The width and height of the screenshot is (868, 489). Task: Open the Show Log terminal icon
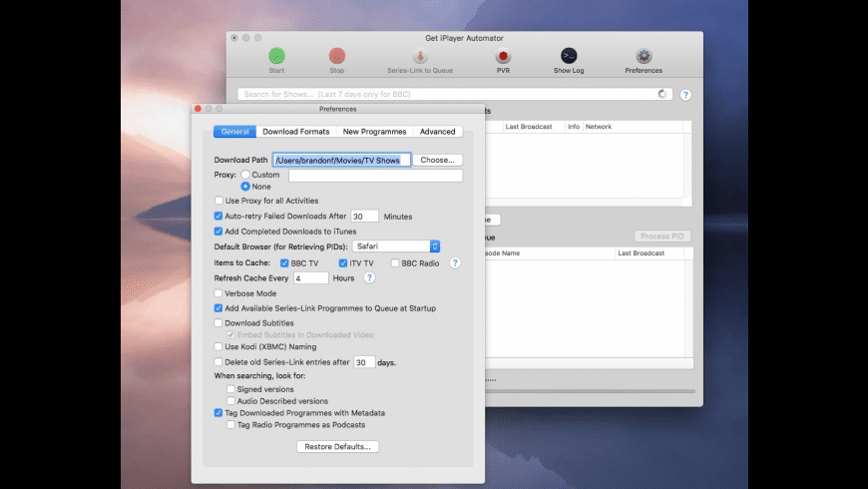pos(569,56)
